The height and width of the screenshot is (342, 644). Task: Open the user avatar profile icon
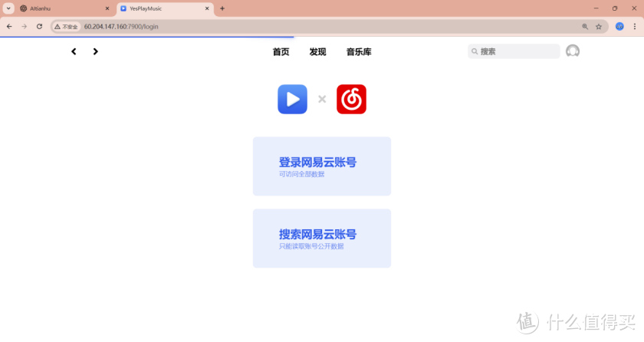(572, 51)
